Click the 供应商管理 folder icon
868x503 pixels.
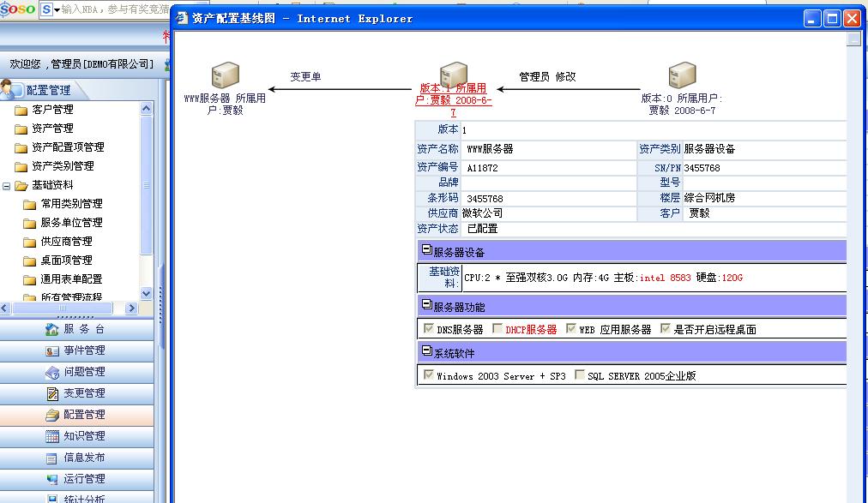tap(30, 243)
